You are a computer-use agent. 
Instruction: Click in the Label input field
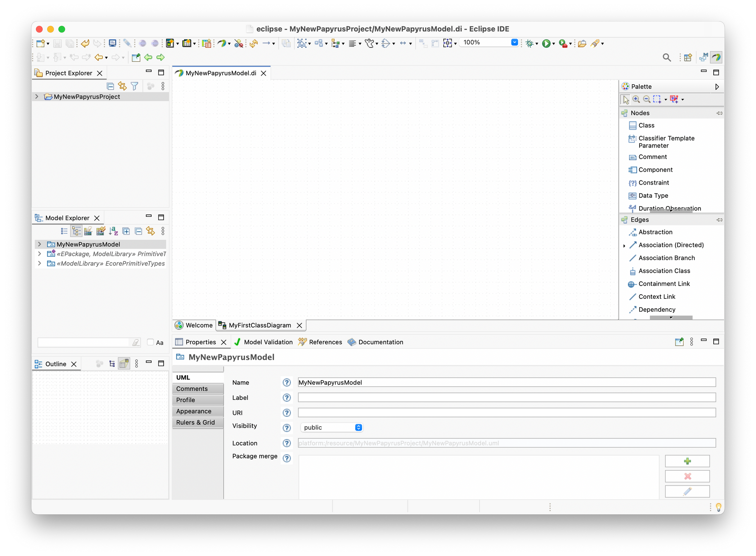[x=507, y=398]
